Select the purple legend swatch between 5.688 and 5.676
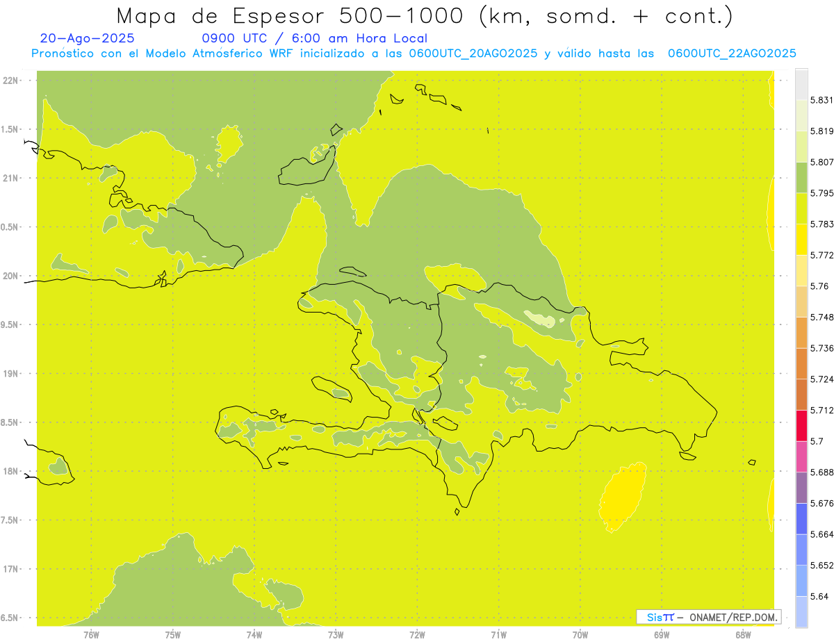This screenshot has height=644, width=834. (x=801, y=488)
